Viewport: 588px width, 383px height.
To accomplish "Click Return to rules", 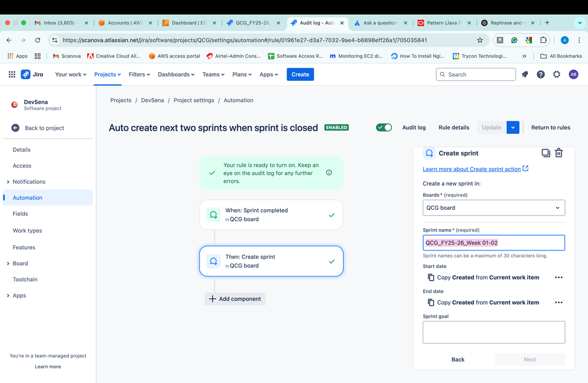I will [x=550, y=127].
